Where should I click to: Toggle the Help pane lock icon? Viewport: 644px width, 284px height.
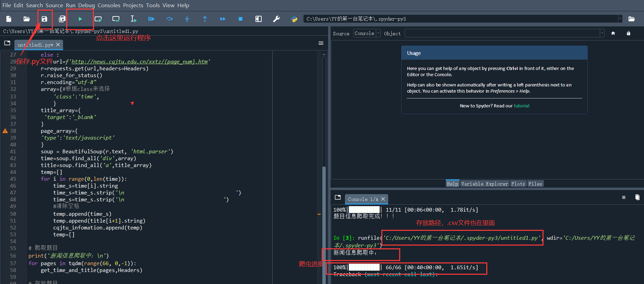point(629,33)
